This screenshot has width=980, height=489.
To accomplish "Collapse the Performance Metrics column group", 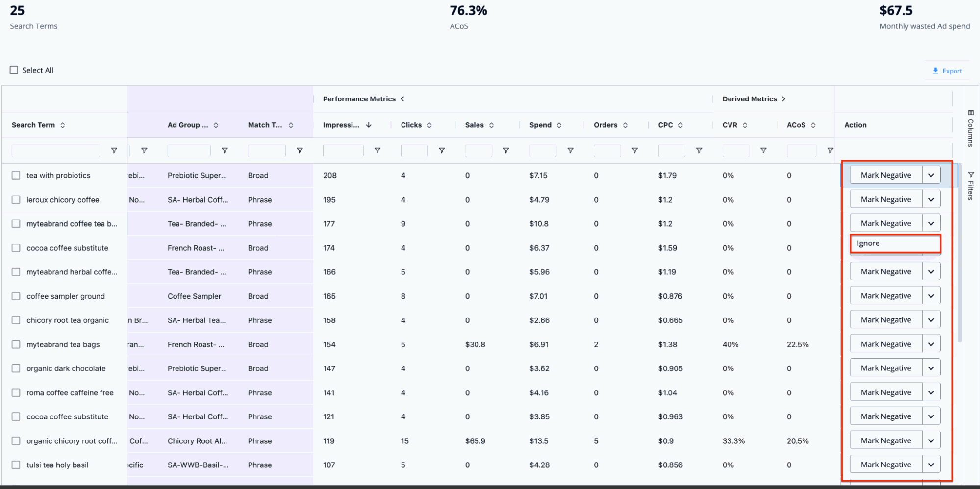I will (402, 99).
